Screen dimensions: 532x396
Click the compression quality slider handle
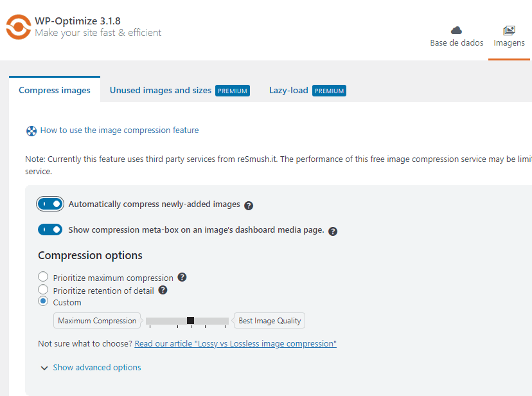(x=190, y=320)
